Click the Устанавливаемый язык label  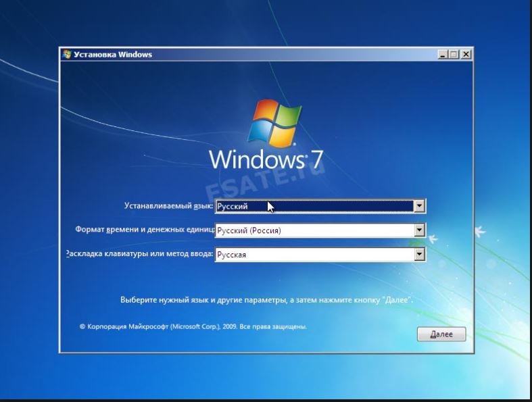point(168,206)
